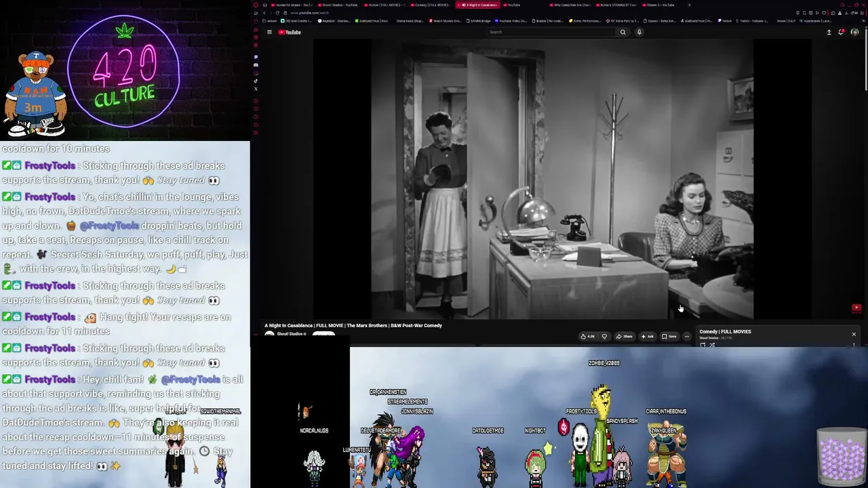Toggle shuffle playlist icon
Screen dimensions: 868x488
(712, 344)
